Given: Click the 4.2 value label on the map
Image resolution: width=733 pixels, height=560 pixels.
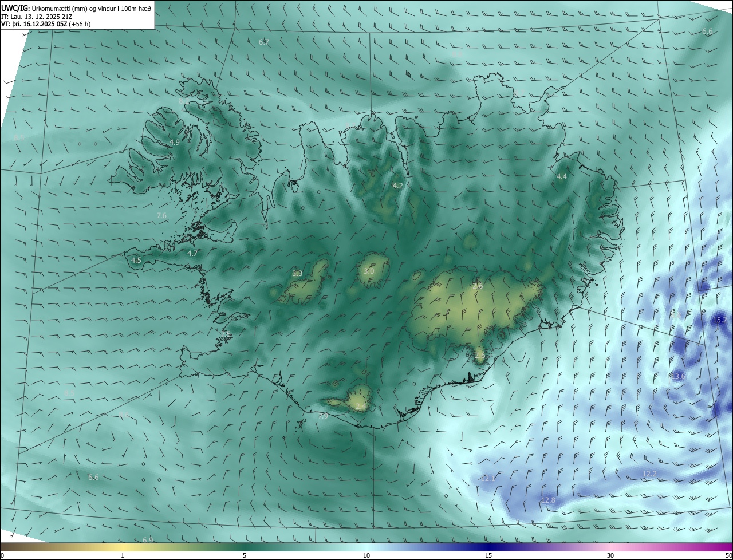Looking at the screenshot, I should pos(398,186).
